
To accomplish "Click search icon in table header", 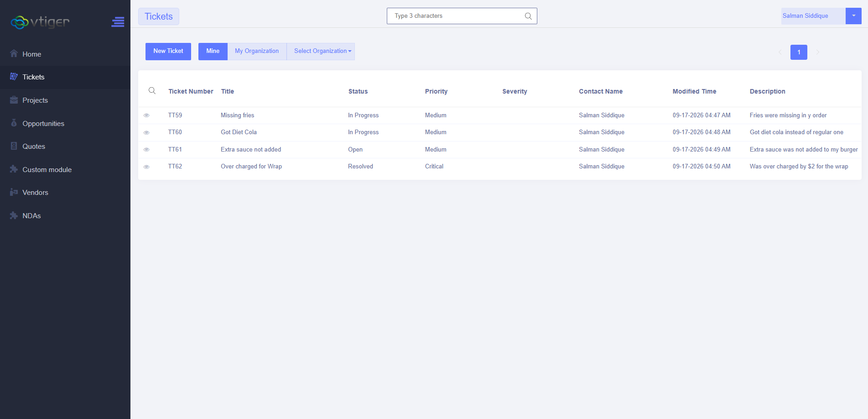I will click(152, 91).
